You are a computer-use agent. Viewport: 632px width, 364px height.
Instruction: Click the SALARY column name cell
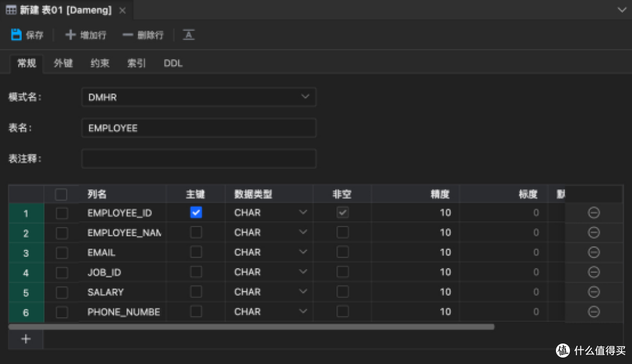(x=122, y=292)
